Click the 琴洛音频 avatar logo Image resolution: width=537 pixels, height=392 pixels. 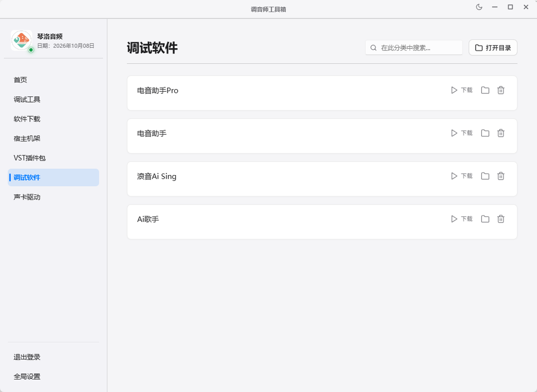click(21, 40)
